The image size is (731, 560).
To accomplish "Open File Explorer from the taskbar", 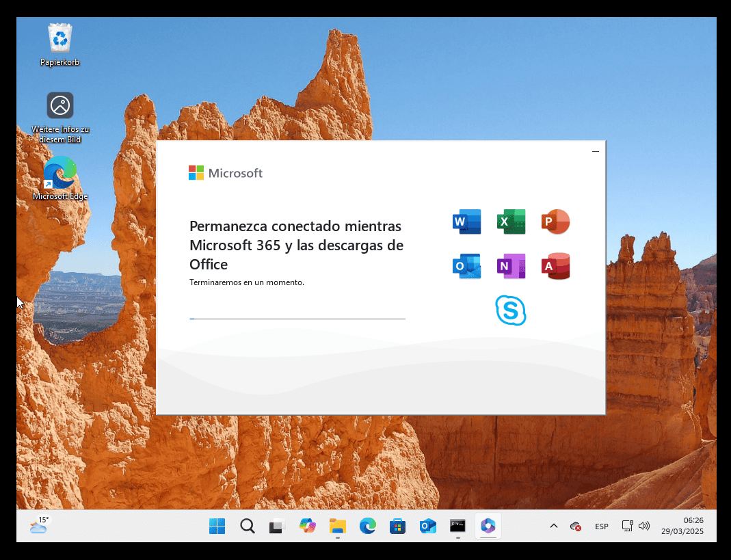I will coord(338,526).
